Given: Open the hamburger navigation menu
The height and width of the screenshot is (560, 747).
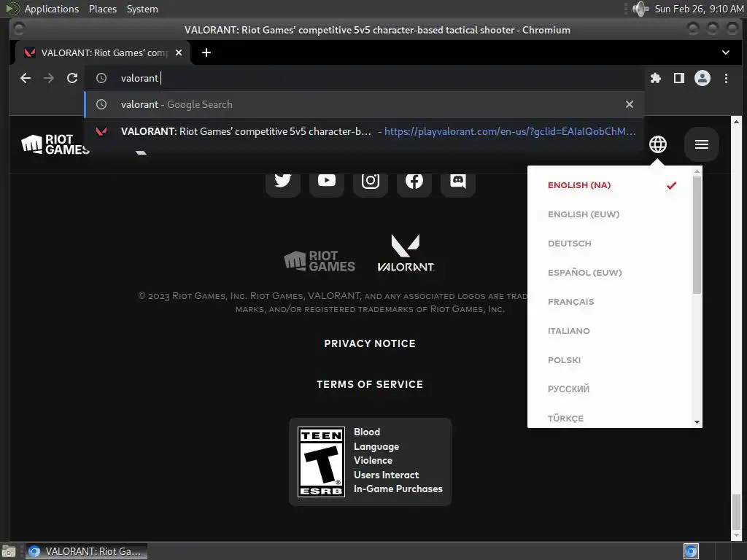Looking at the screenshot, I should (x=702, y=144).
